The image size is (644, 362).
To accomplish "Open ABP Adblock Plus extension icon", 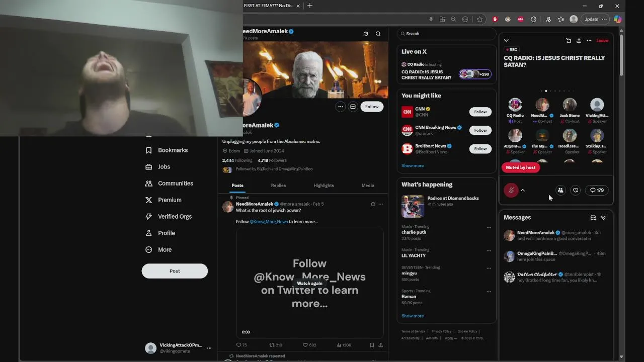I will click(x=521, y=19).
